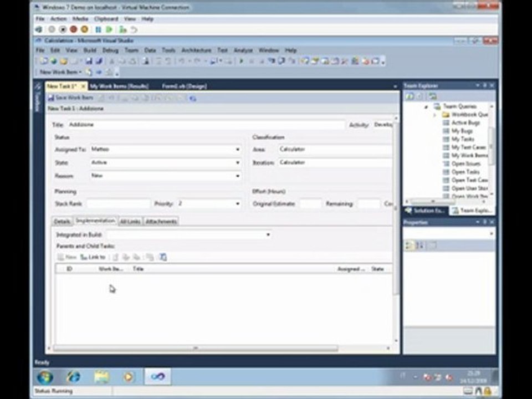Select My Tasks query
This screenshot has height=399, width=532.
click(463, 139)
